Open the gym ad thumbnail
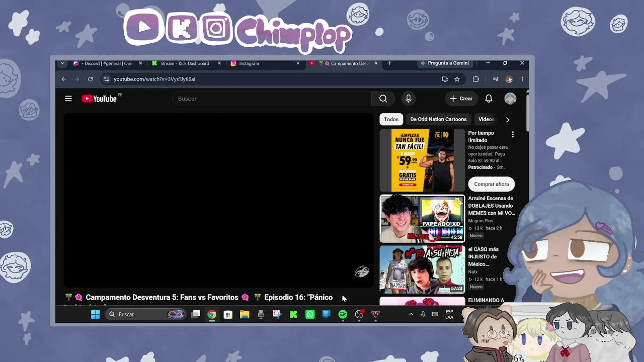Viewport: 644px width, 362px height. click(x=423, y=160)
